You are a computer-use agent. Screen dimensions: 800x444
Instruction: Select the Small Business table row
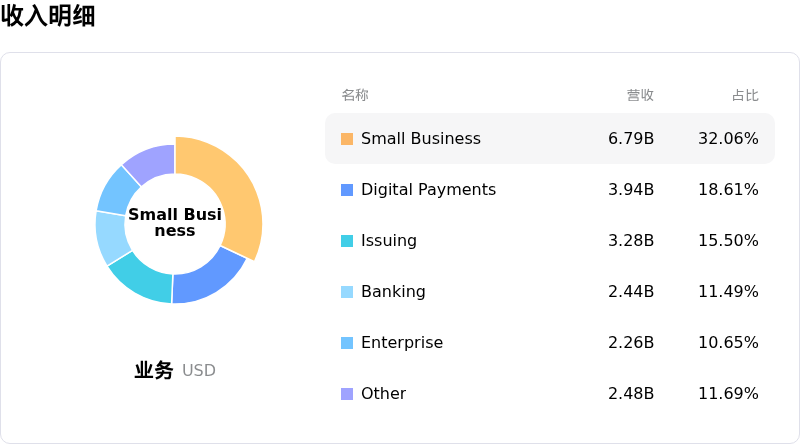pos(550,138)
